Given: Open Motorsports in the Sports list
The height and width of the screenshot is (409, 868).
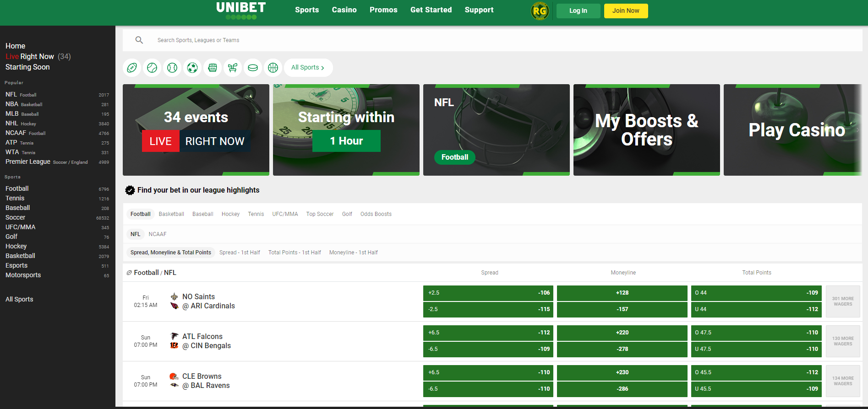Looking at the screenshot, I should 57,275.
